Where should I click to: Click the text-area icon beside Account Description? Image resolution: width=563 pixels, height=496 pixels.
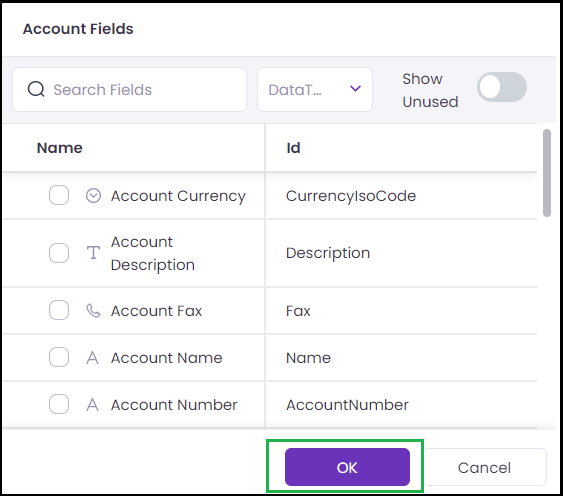point(93,253)
